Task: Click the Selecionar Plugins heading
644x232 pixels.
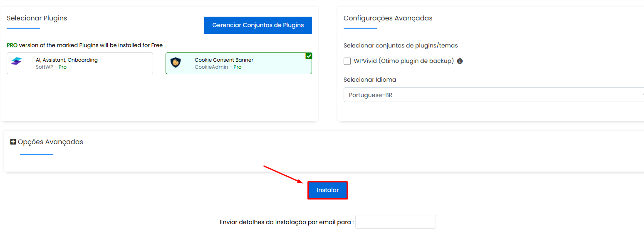Action: (x=37, y=18)
